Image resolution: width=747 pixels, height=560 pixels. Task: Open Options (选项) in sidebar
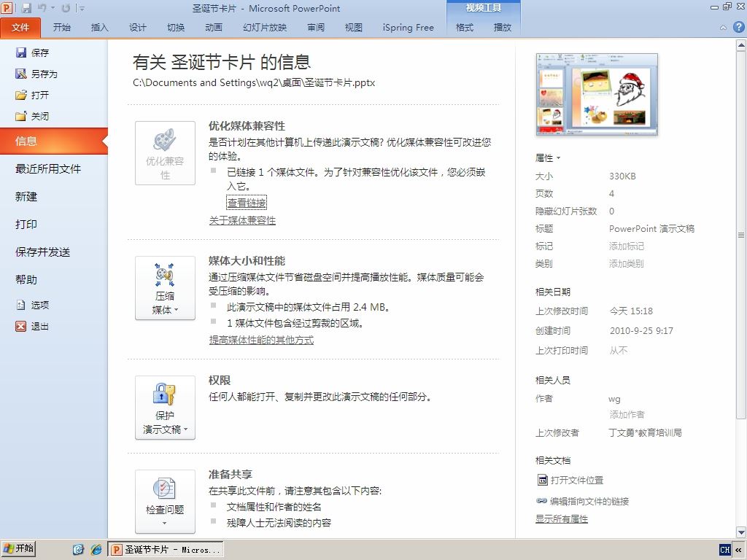pos(32,305)
